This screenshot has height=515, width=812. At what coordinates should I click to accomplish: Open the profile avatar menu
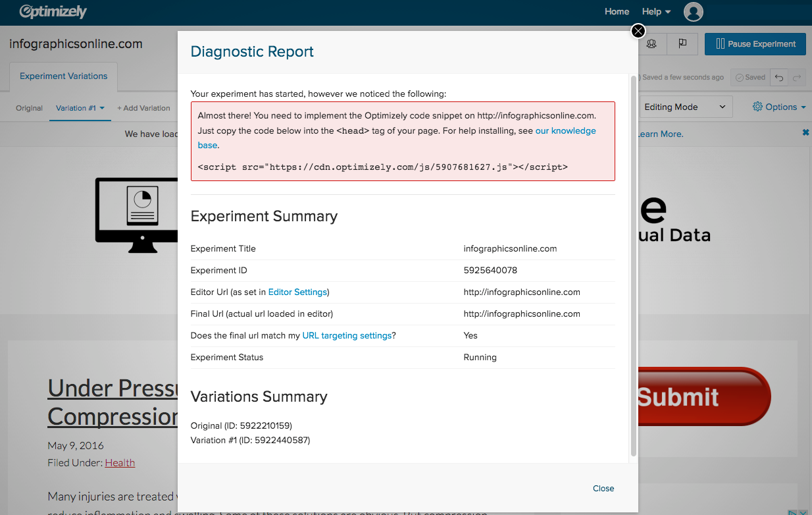coord(693,12)
